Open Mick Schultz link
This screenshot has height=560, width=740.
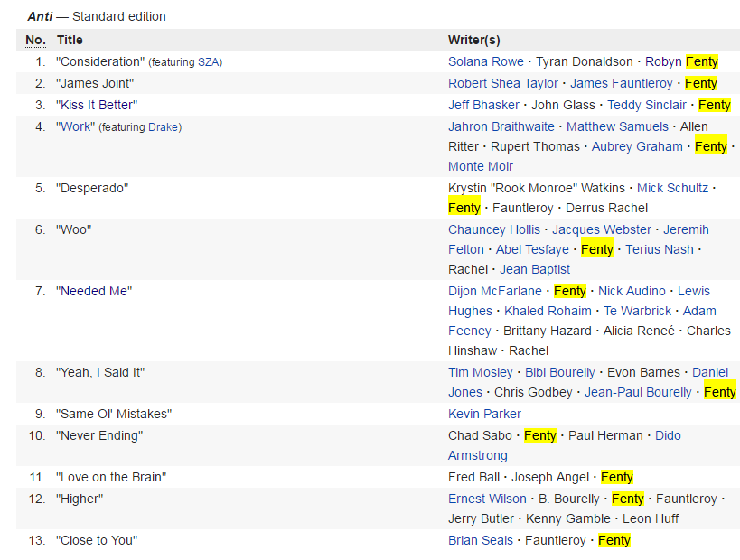pos(672,188)
